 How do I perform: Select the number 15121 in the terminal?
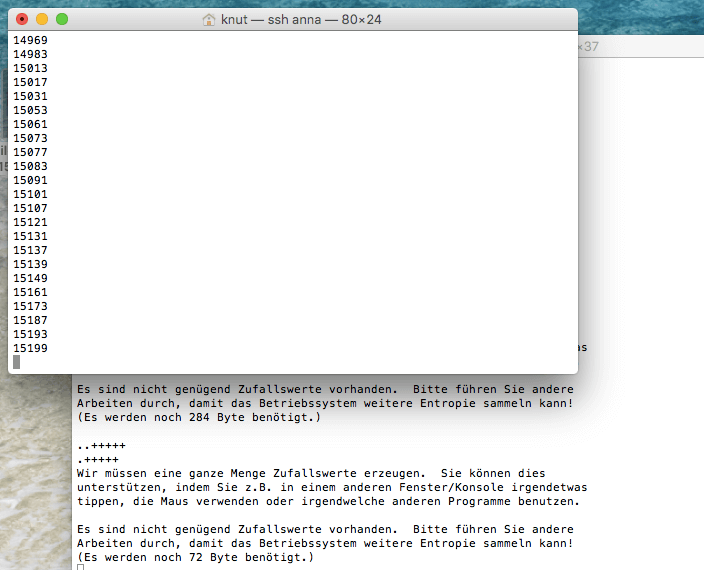[x=30, y=222]
